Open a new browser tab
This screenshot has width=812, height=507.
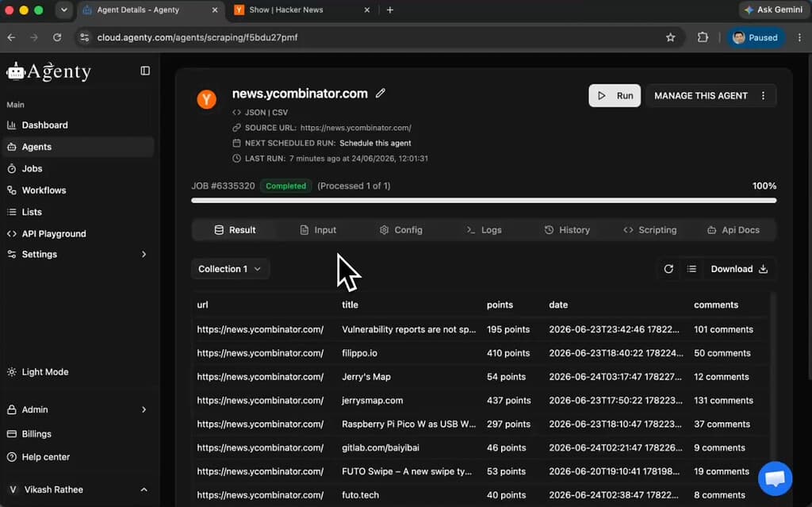[x=390, y=10]
